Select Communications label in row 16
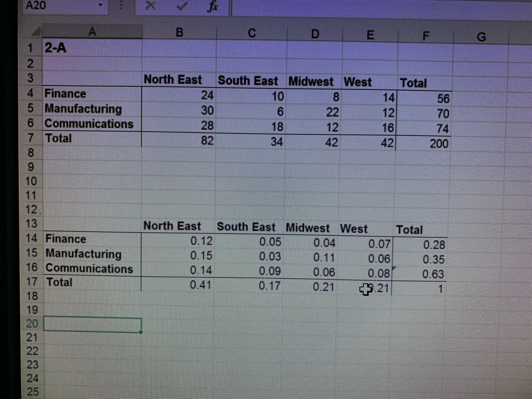This screenshot has width=532, height=399. (x=89, y=269)
